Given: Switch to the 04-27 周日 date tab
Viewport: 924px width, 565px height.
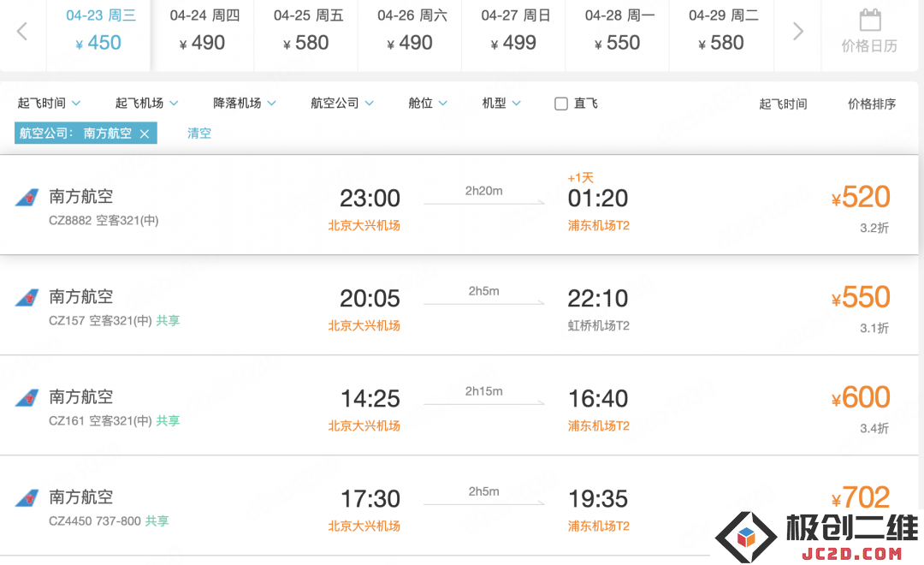Looking at the screenshot, I should [x=513, y=32].
